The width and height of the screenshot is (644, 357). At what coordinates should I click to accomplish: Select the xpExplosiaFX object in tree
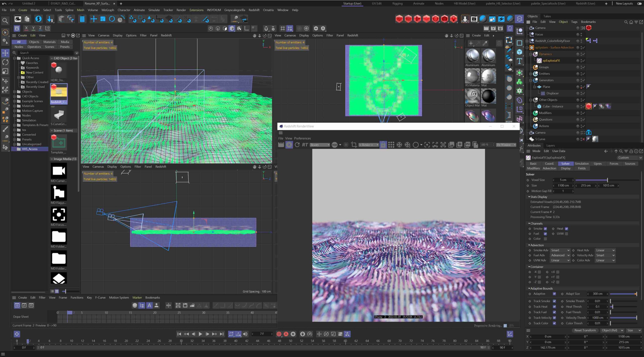tap(551, 61)
